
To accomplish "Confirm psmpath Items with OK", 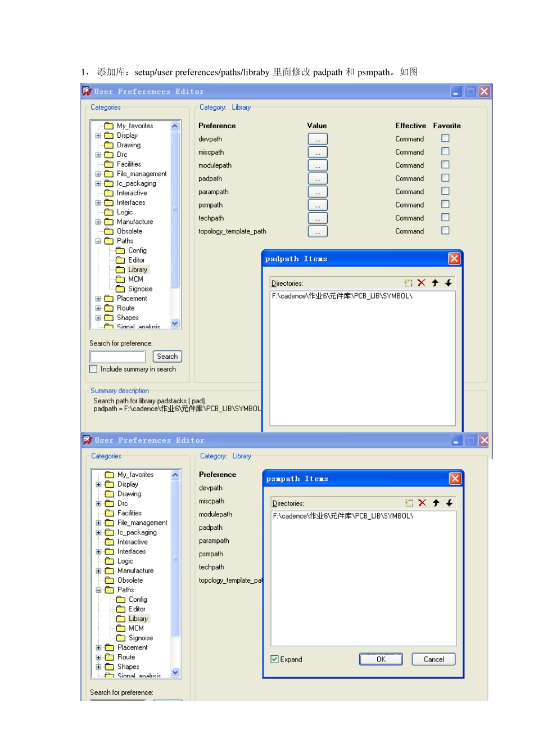I will [x=381, y=659].
